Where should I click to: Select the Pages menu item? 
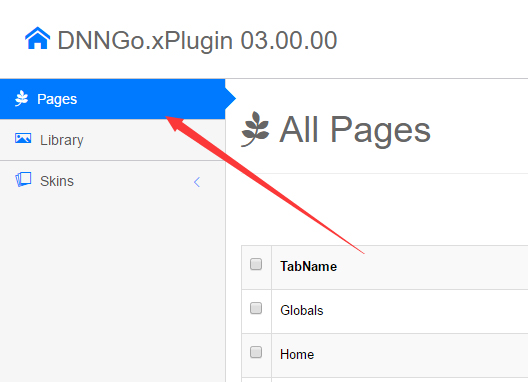pyautogui.click(x=112, y=99)
